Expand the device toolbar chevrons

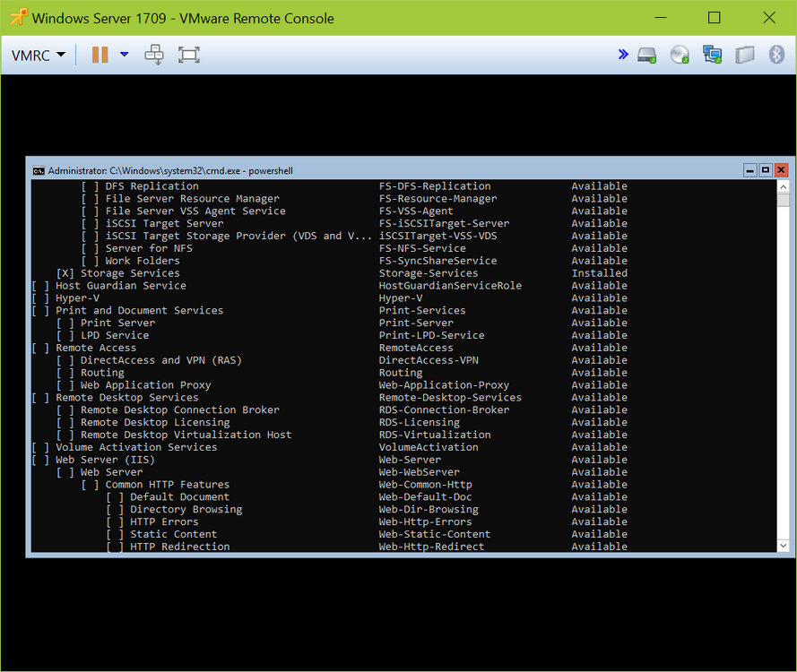tap(623, 55)
